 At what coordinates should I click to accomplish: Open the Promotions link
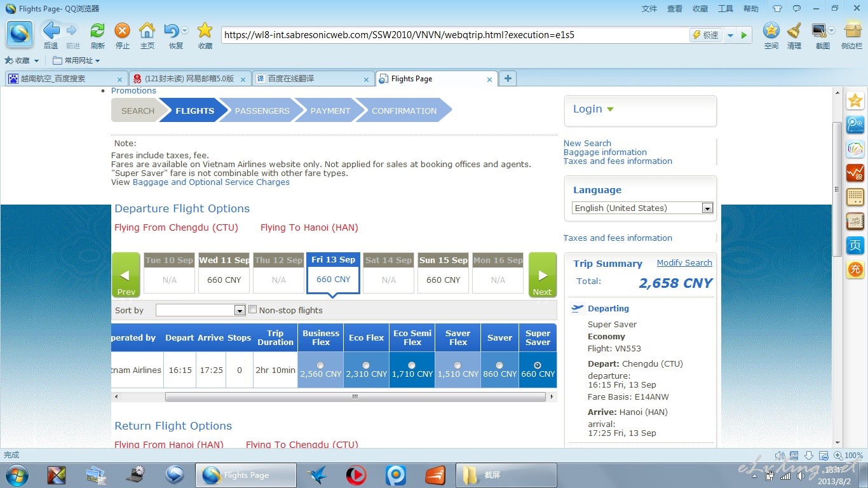[x=133, y=91]
